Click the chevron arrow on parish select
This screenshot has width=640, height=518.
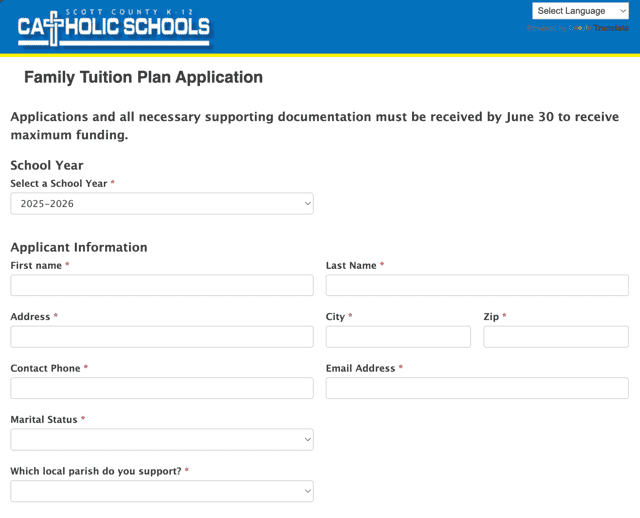(x=308, y=491)
